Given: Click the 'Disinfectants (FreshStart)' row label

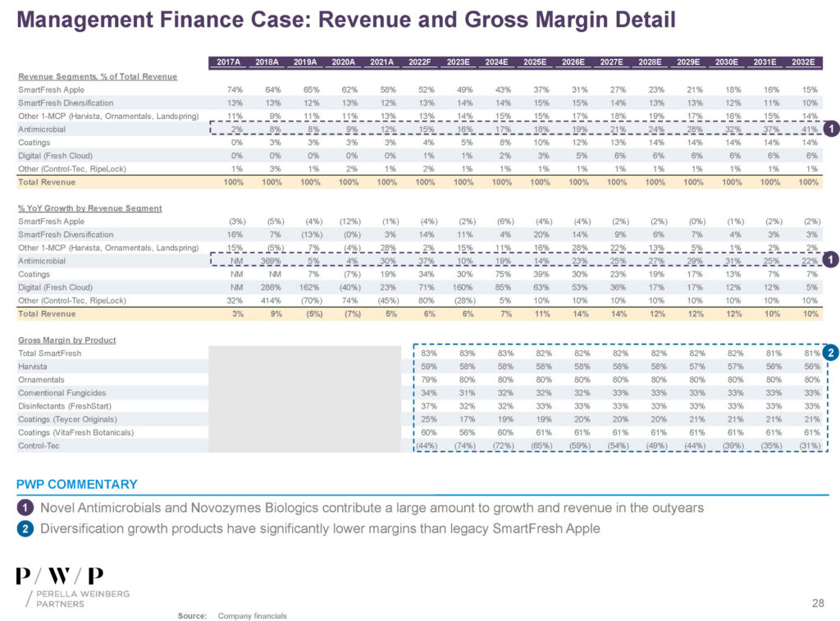Looking at the screenshot, I should [65, 406].
